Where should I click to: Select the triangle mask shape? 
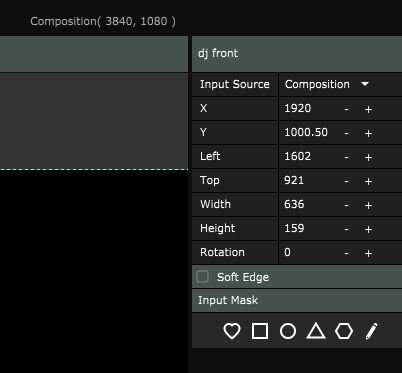(x=316, y=331)
